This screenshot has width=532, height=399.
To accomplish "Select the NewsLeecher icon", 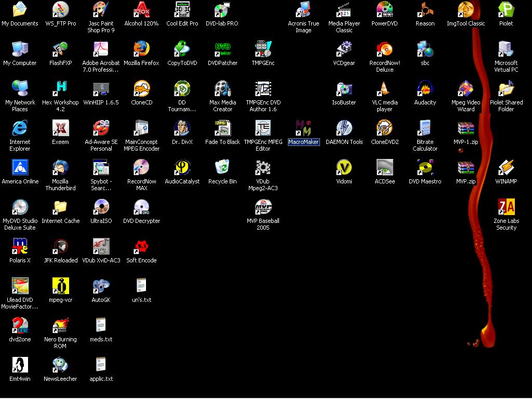I will click(61, 365).
